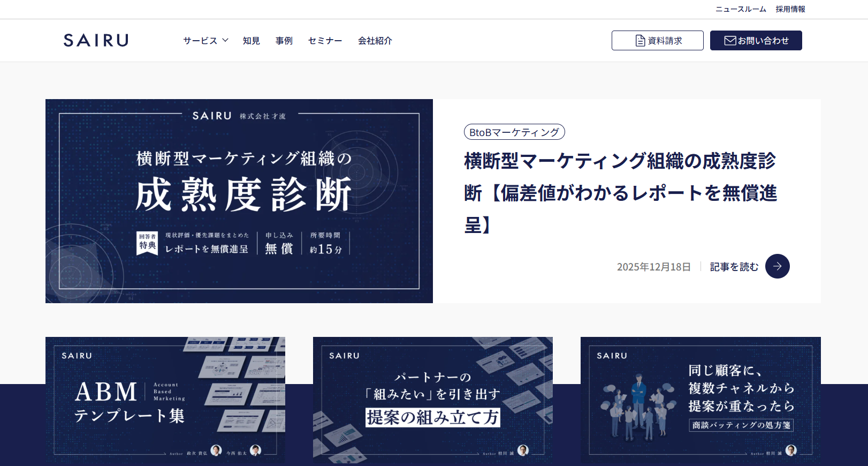Image resolution: width=868 pixels, height=466 pixels.
Task: Expand the サービス dropdown chevron
Action: [x=225, y=40]
